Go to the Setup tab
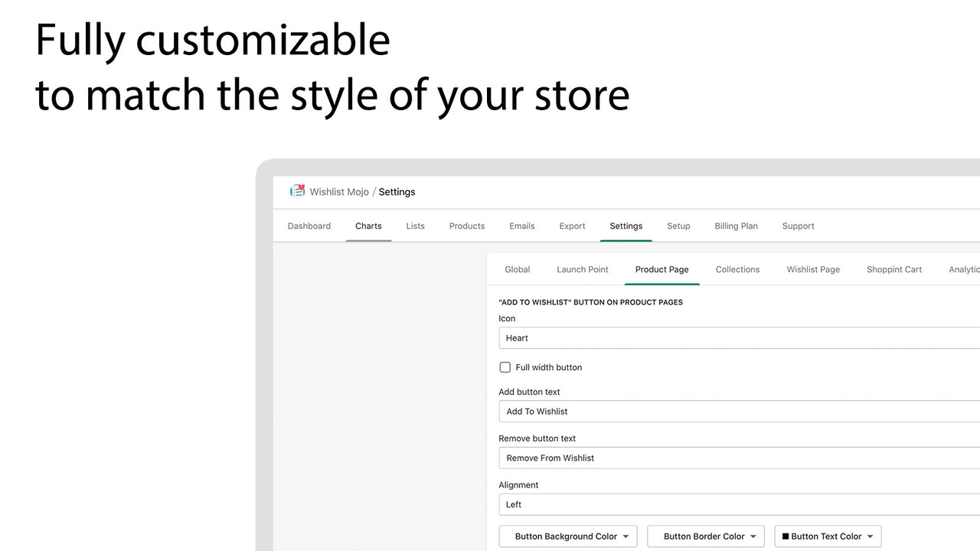980x551 pixels. 678,226
